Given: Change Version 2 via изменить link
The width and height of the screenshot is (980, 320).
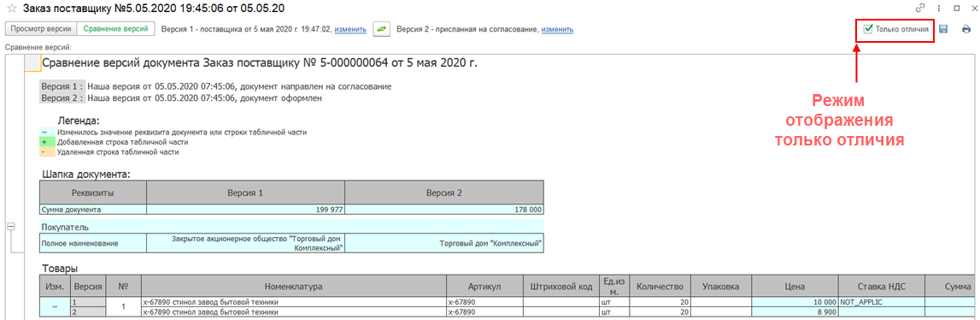Looking at the screenshot, I should point(558,29).
